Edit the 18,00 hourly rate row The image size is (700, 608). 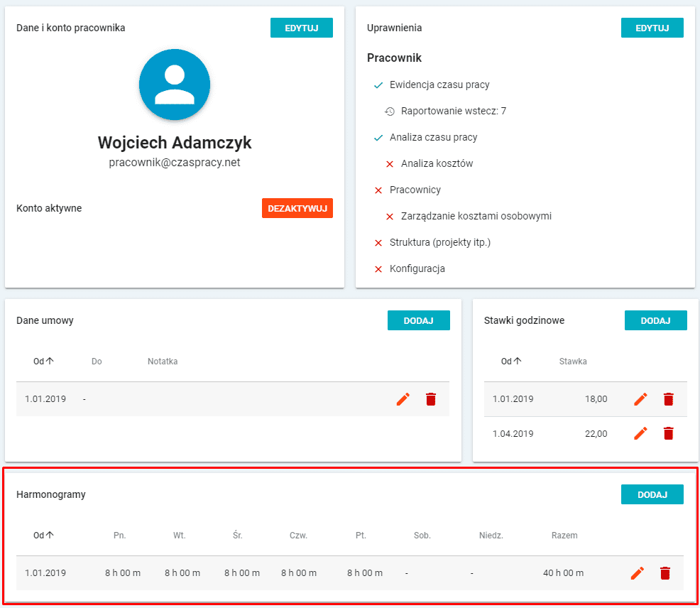click(x=640, y=399)
